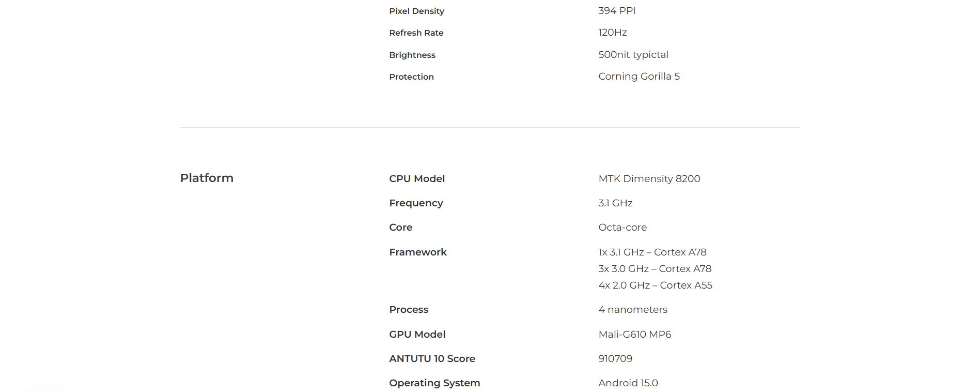Image resolution: width=980 pixels, height=392 pixels.
Task: Click the Process spec label
Action: [408, 310]
